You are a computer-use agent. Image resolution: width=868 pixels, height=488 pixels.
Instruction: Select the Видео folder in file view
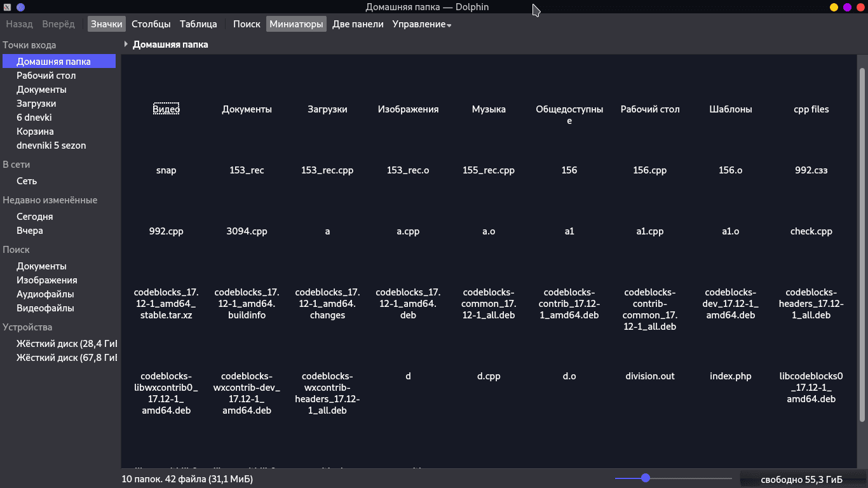pyautogui.click(x=166, y=109)
